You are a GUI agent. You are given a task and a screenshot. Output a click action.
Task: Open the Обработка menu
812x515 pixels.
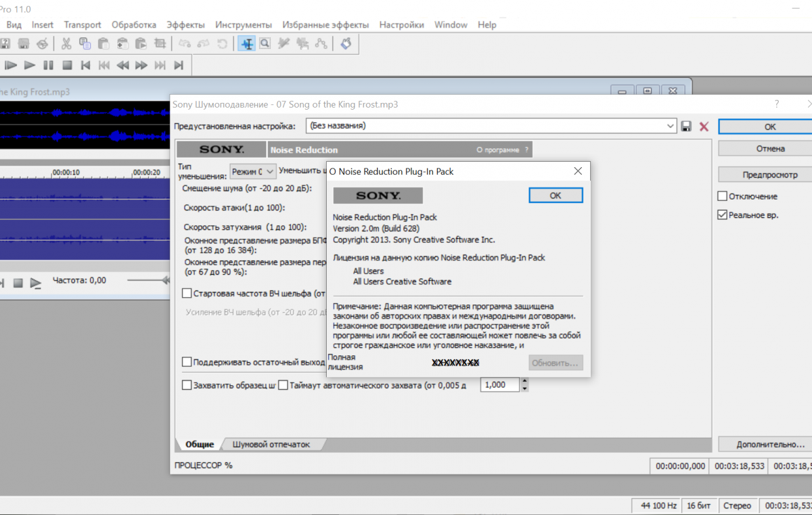coord(134,25)
